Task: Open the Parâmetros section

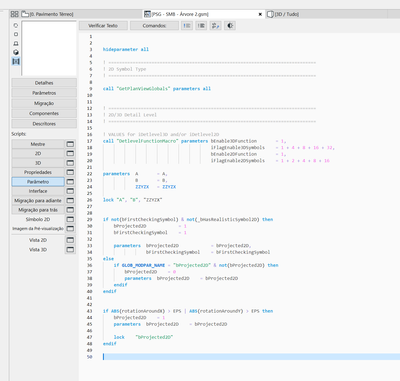Action: point(44,93)
